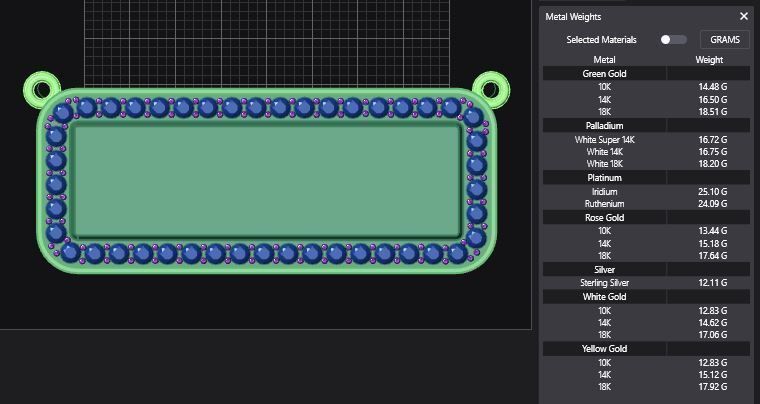
Task: Click weight value 16.72 G
Action: coord(712,140)
